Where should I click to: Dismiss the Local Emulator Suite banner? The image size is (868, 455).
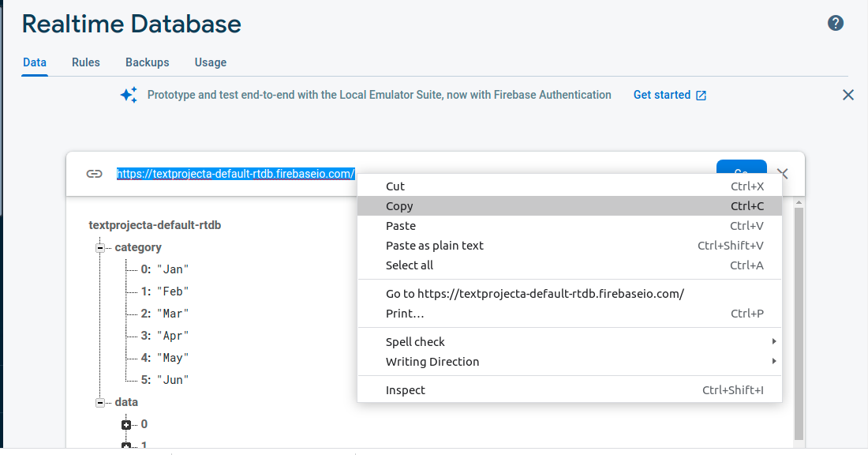coord(847,95)
